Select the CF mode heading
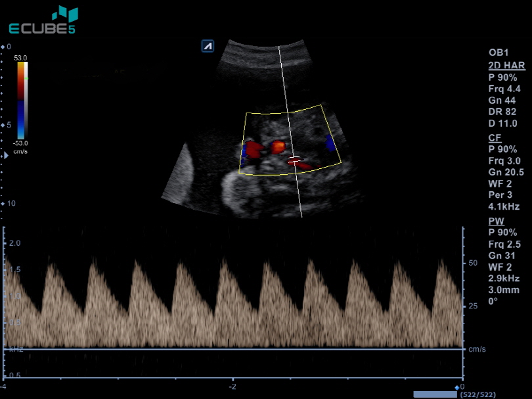The image size is (532, 399). [x=495, y=138]
